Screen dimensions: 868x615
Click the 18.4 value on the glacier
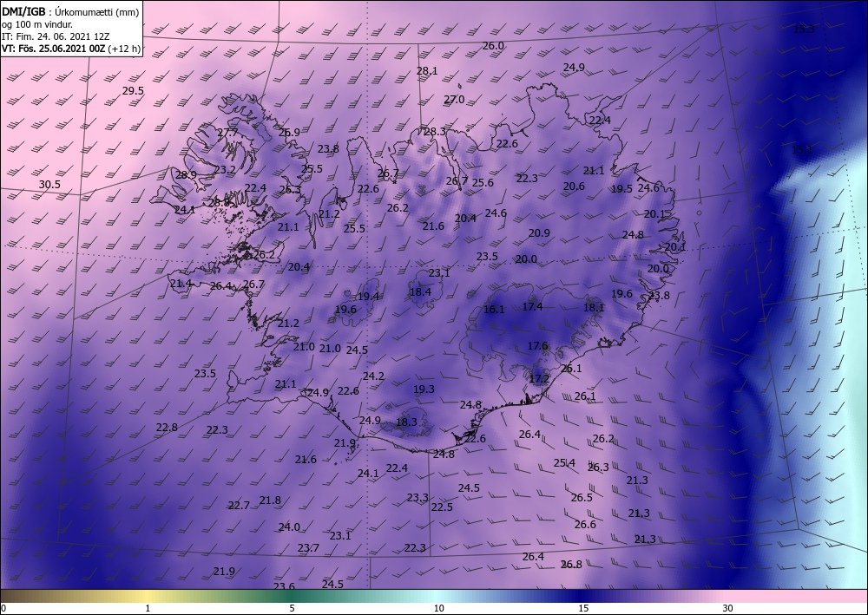tap(420, 292)
